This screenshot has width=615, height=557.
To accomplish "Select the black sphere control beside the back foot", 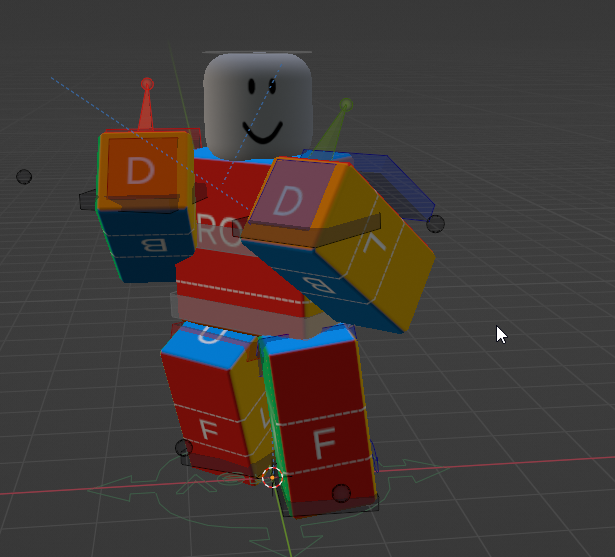I will 184,448.
